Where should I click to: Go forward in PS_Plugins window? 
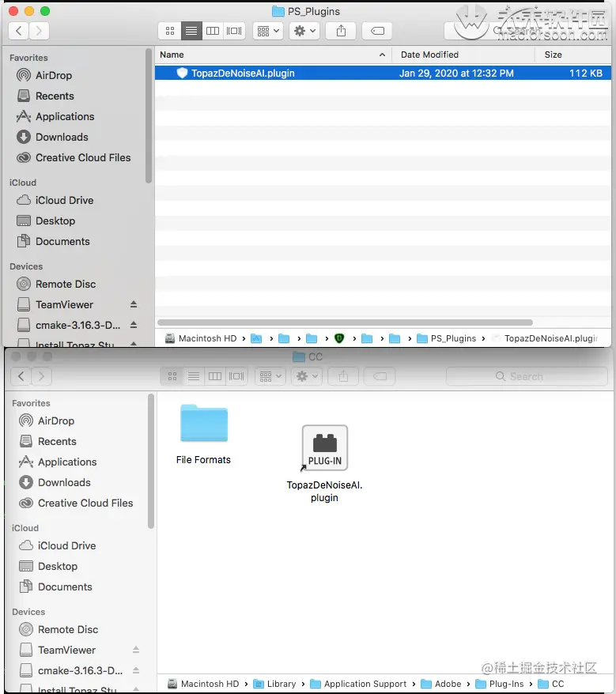click(39, 31)
